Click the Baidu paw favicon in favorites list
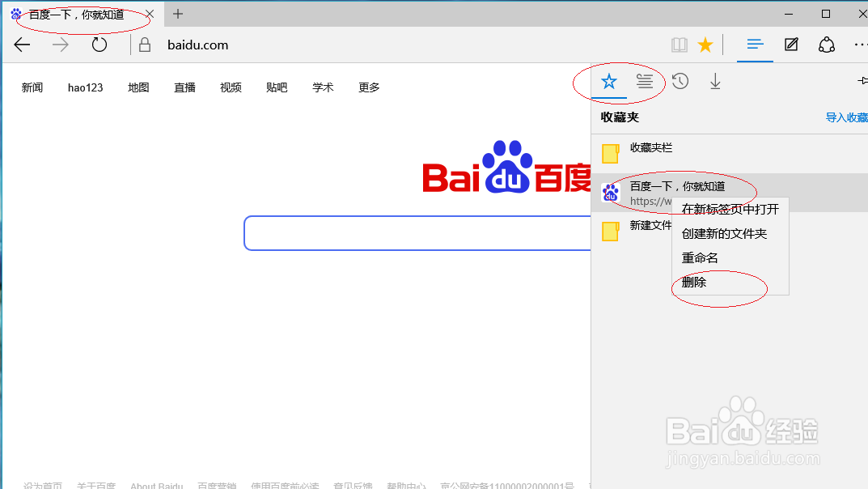The height and width of the screenshot is (489, 868). [611, 193]
